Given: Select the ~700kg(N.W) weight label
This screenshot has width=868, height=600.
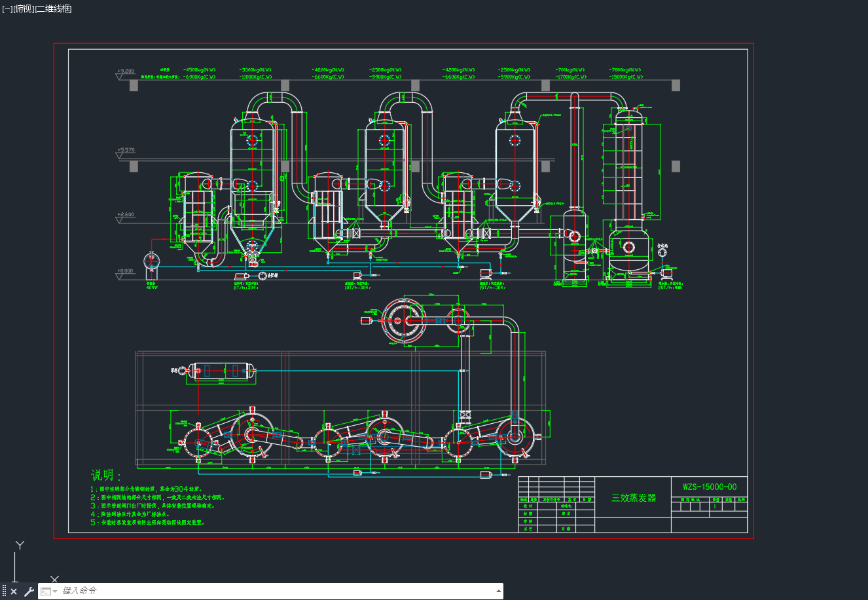Looking at the screenshot, I should coord(570,69).
